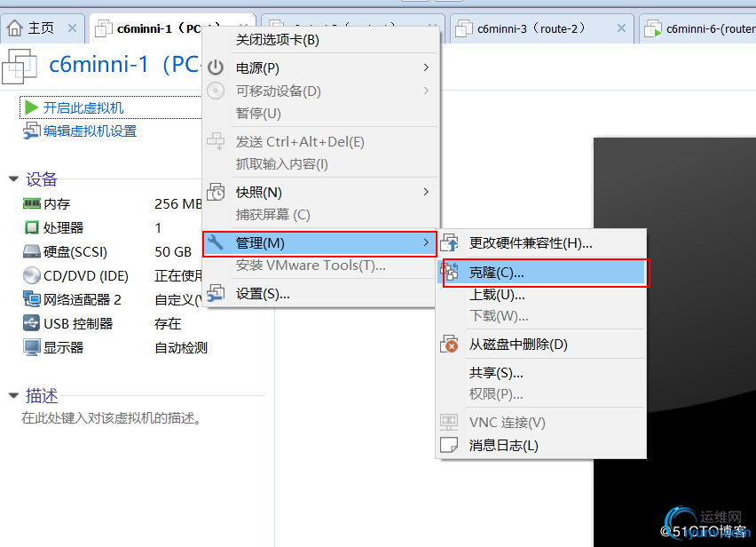Collapse the 描述 section triangle
756x547 pixels.
coord(13,396)
